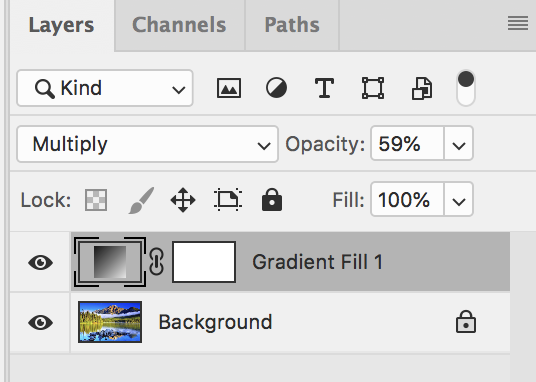Viewport: 536px width, 382px height.
Task: Prevent artboard auto-nesting lock icon
Action: [228, 199]
